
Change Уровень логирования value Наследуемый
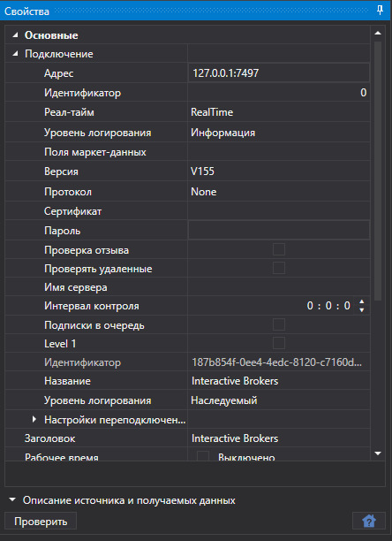click(279, 400)
